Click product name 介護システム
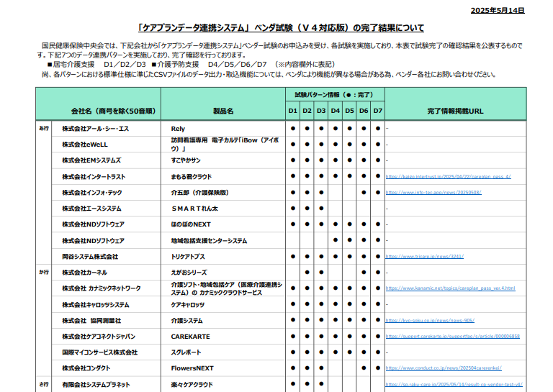Image resolution: width=553 pixels, height=392 pixels. [186, 321]
